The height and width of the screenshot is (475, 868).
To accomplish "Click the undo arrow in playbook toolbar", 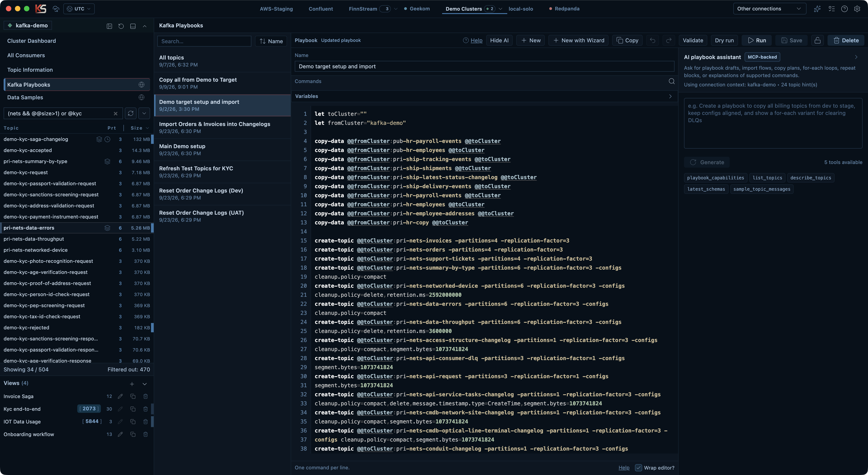I will click(x=652, y=40).
